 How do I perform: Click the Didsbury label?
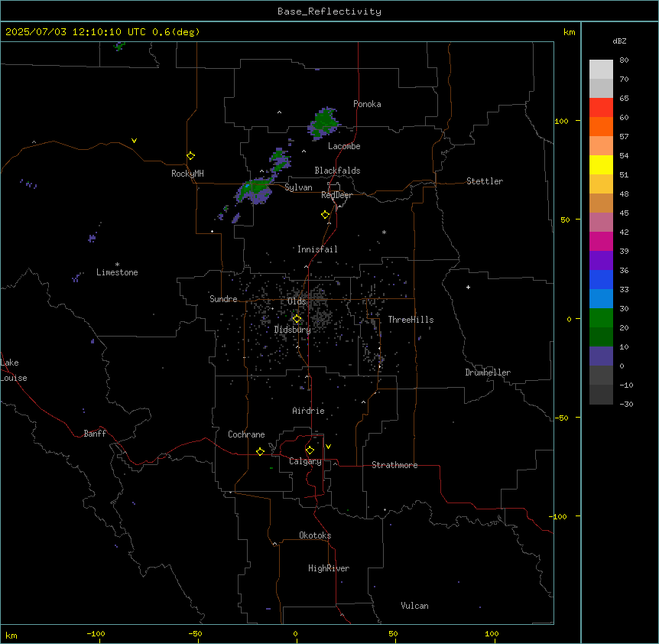coord(293,330)
